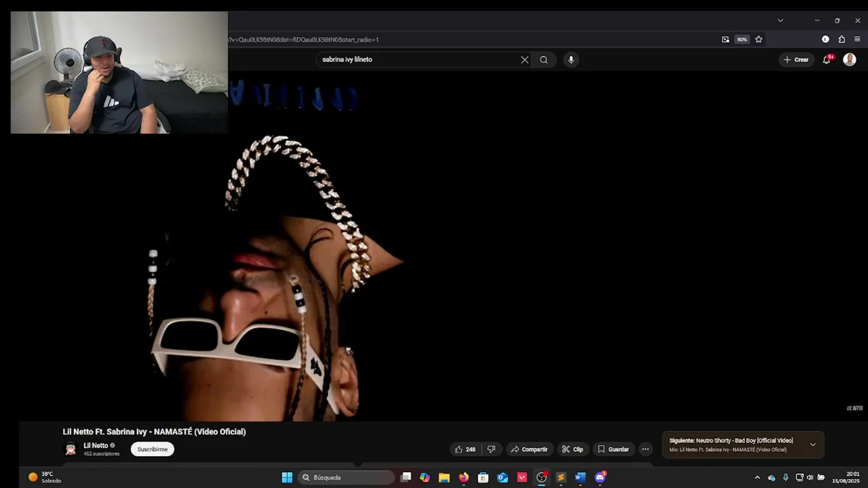Open the Firefox hamburger menu
The image size is (868, 488).
857,39
